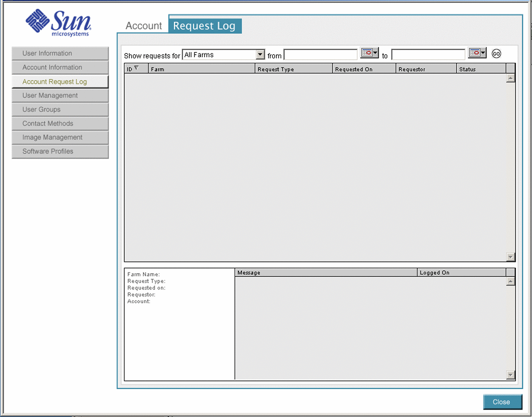Click the 'Requested on:' label
The width and height of the screenshot is (532, 417).
146,288
